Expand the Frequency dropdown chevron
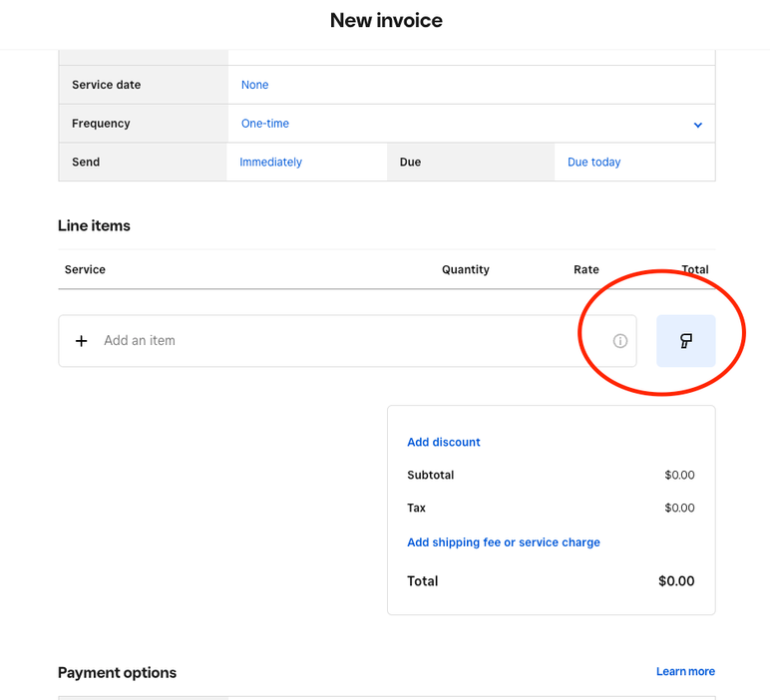Screen dimensions: 770x700 tap(697, 125)
